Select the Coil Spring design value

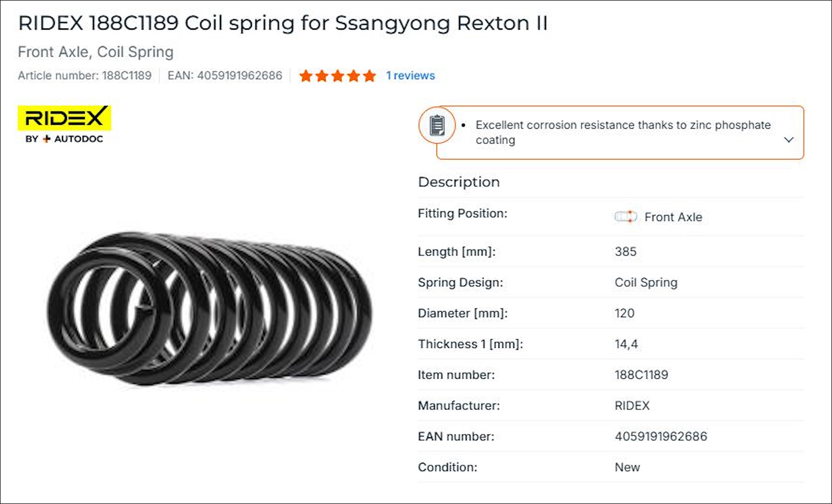646,282
